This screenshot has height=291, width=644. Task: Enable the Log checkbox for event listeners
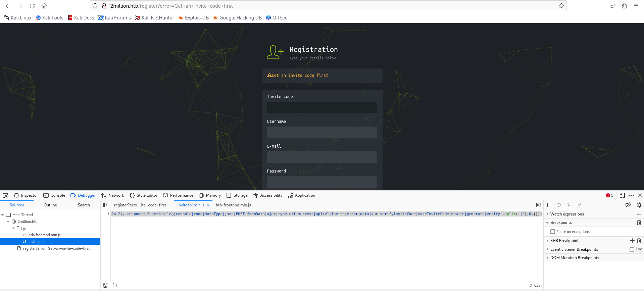[x=632, y=249]
